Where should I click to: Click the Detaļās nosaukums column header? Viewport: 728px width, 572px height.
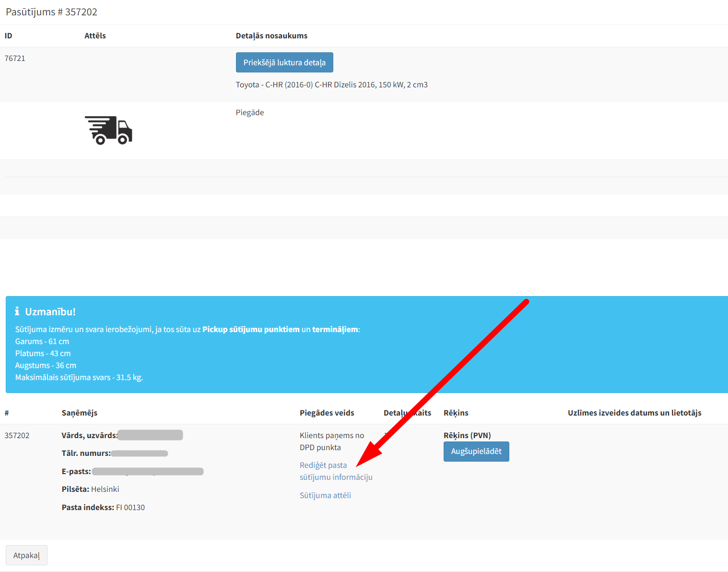271,36
